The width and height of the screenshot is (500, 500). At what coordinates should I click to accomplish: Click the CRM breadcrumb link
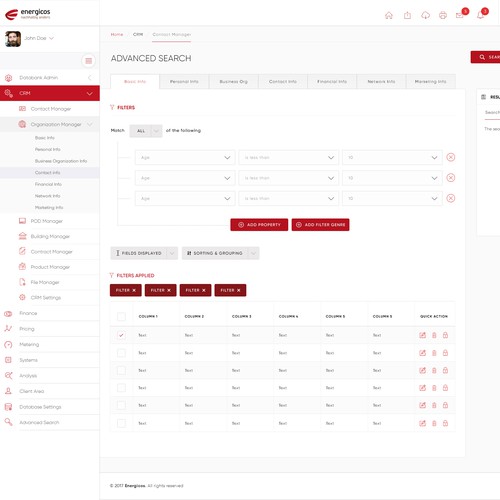[x=138, y=34]
